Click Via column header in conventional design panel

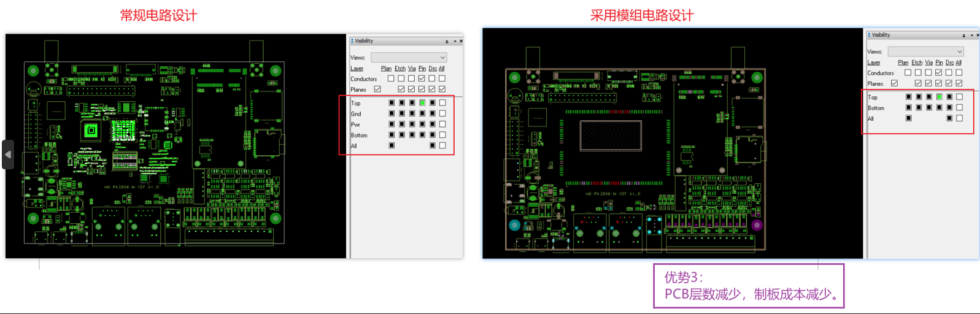412,69
